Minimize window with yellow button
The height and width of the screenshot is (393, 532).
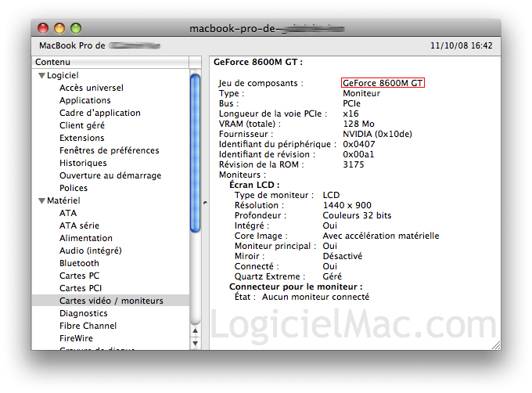coord(59,28)
